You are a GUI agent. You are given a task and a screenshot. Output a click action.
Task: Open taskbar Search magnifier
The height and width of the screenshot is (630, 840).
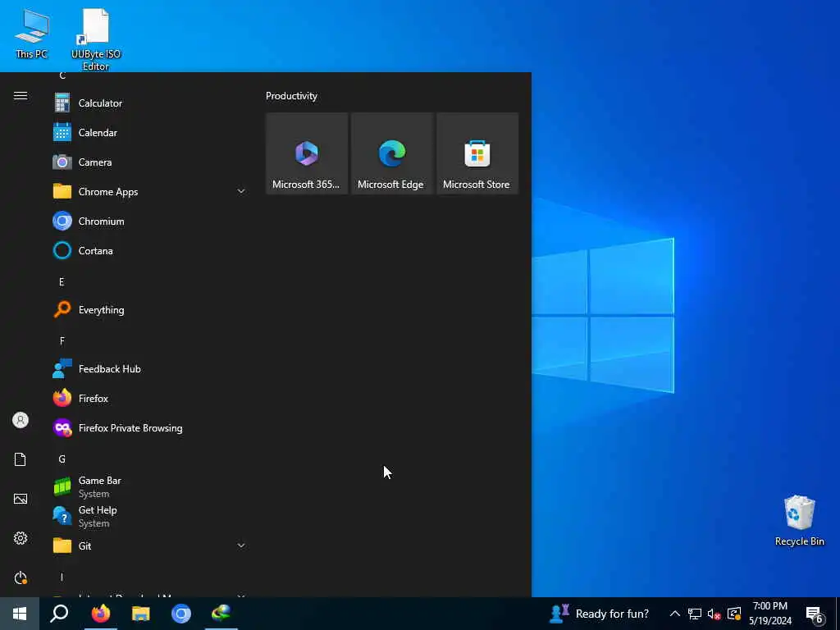pyautogui.click(x=59, y=614)
